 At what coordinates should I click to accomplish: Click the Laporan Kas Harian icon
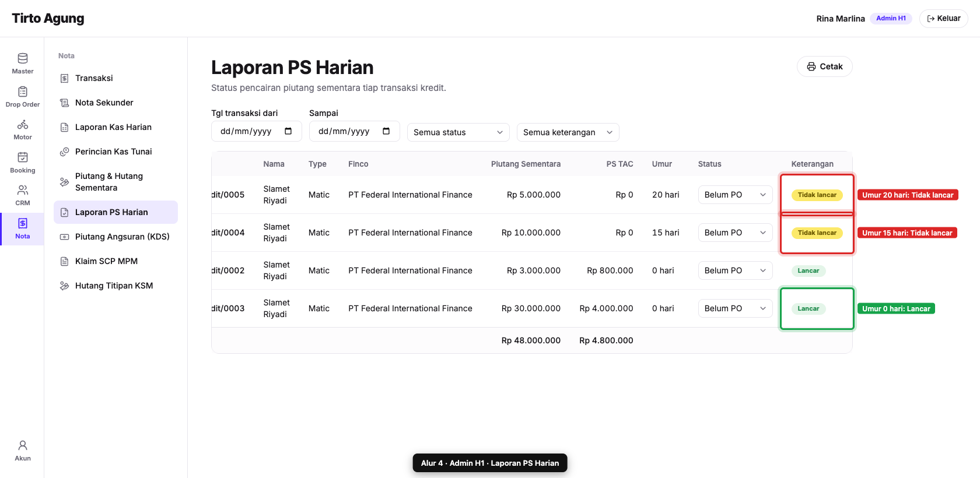point(65,127)
